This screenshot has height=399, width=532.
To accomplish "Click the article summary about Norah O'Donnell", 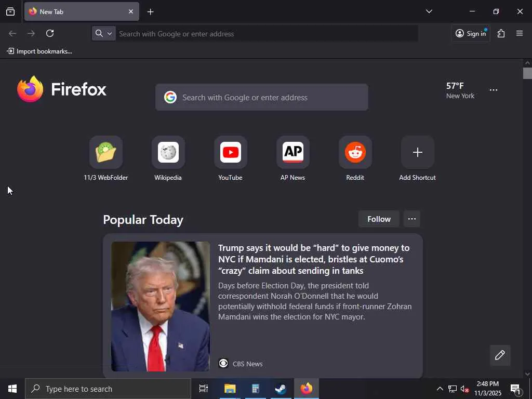I will point(314,301).
